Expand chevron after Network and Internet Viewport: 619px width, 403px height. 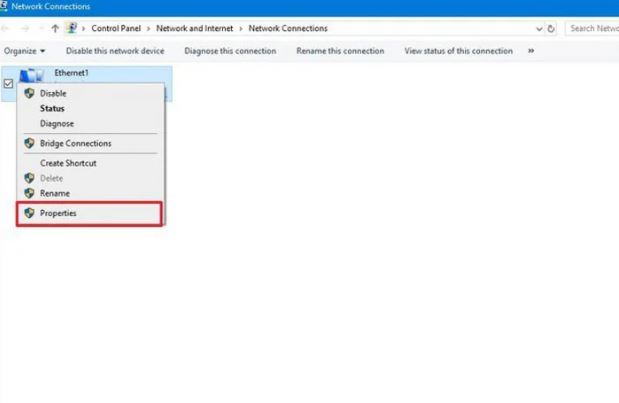tap(241, 29)
